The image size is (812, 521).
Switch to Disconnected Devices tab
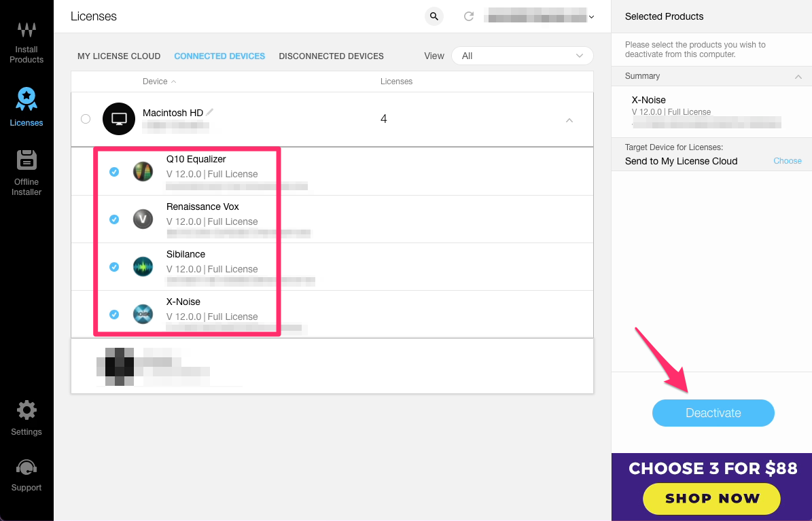[332, 56]
